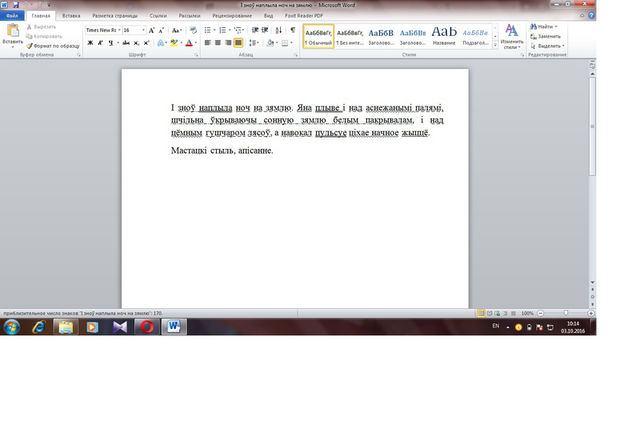
Task: Click the decrease indent icon
Action: (x=255, y=30)
